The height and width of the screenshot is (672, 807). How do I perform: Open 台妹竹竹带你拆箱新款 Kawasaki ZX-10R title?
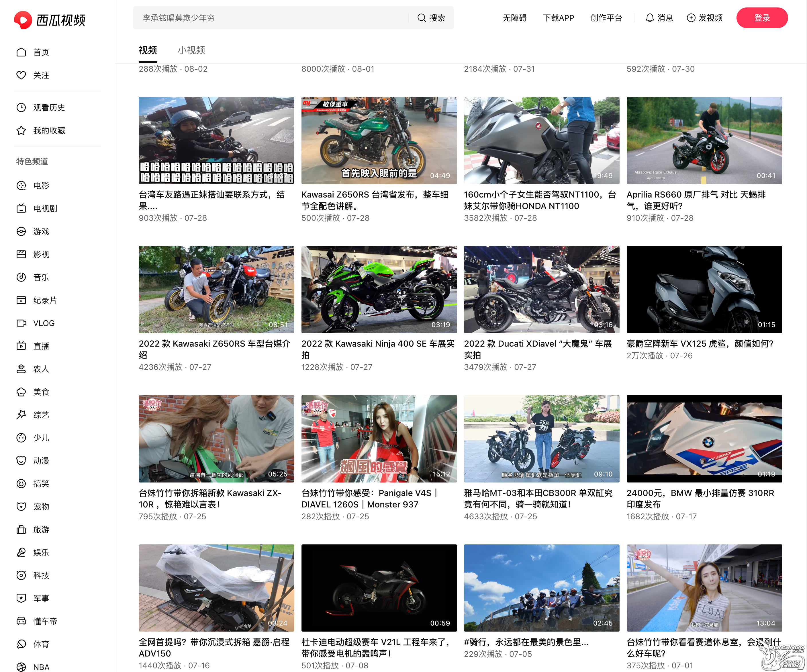coord(210,499)
